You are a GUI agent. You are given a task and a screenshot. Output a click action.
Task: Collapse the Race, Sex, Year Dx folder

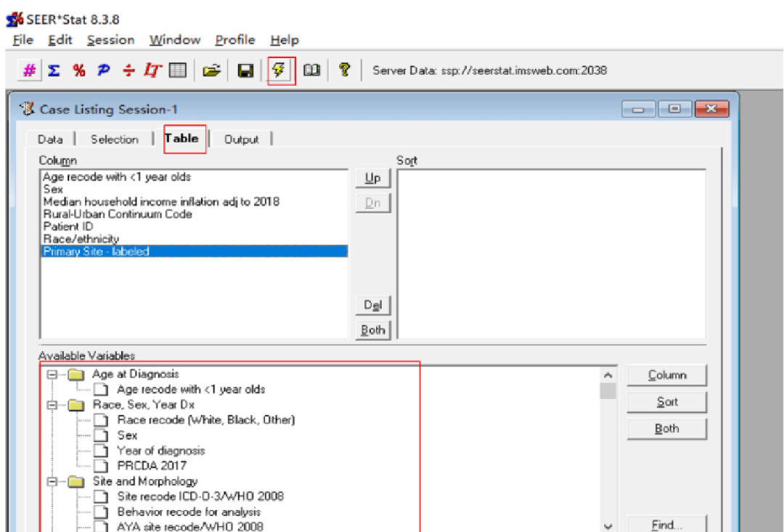point(52,405)
